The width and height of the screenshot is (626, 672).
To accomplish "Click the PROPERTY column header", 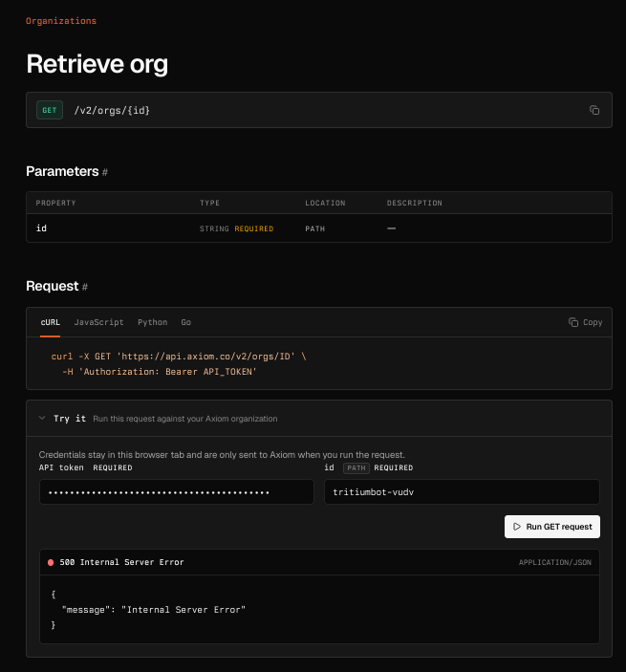I will [x=55, y=203].
